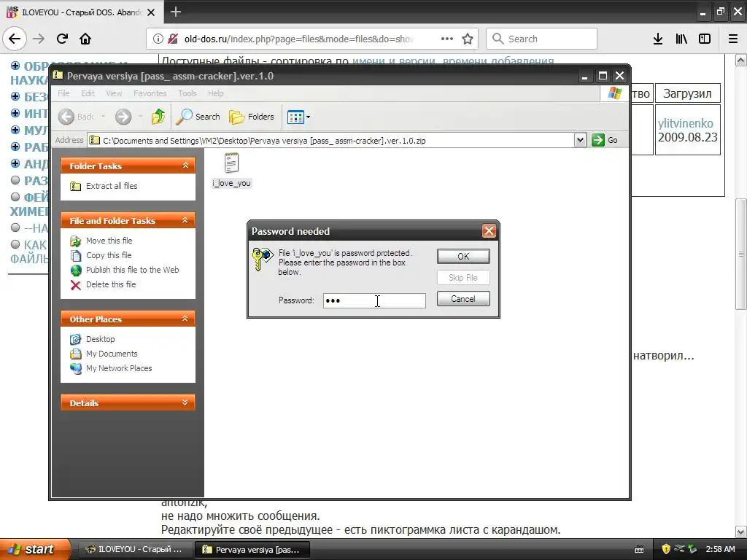Open My Documents under Other Places
Screen dimensions: 747x560
pos(104,354)
